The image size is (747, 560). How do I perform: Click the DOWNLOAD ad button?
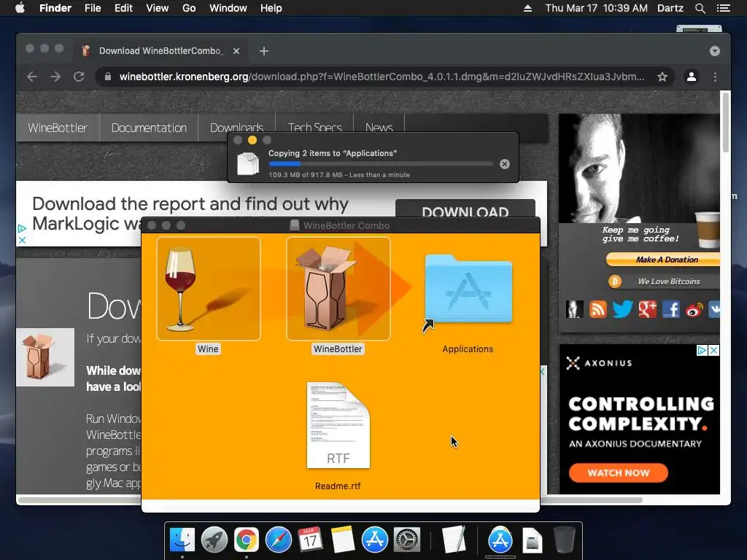point(465,209)
